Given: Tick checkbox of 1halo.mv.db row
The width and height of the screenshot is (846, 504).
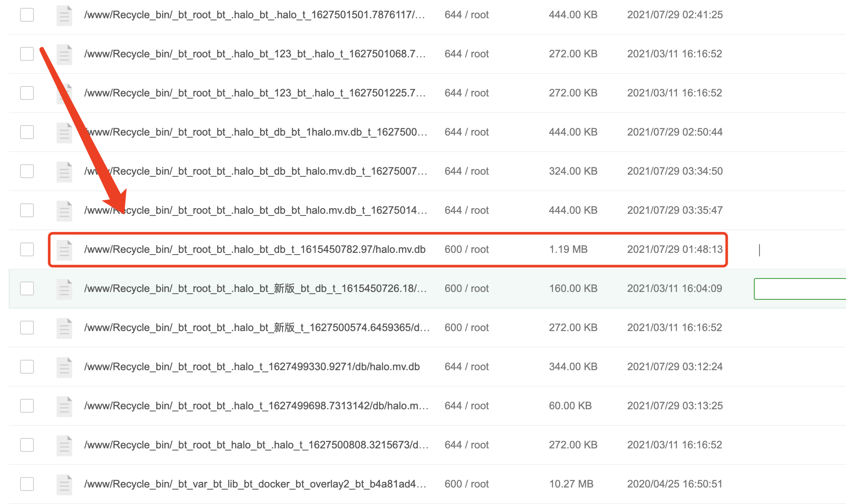Looking at the screenshot, I should click(x=27, y=132).
